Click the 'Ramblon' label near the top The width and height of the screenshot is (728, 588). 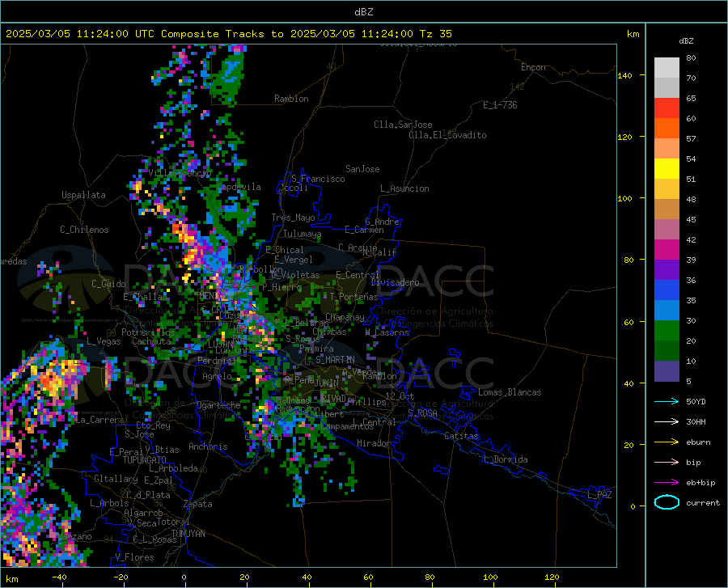[291, 99]
